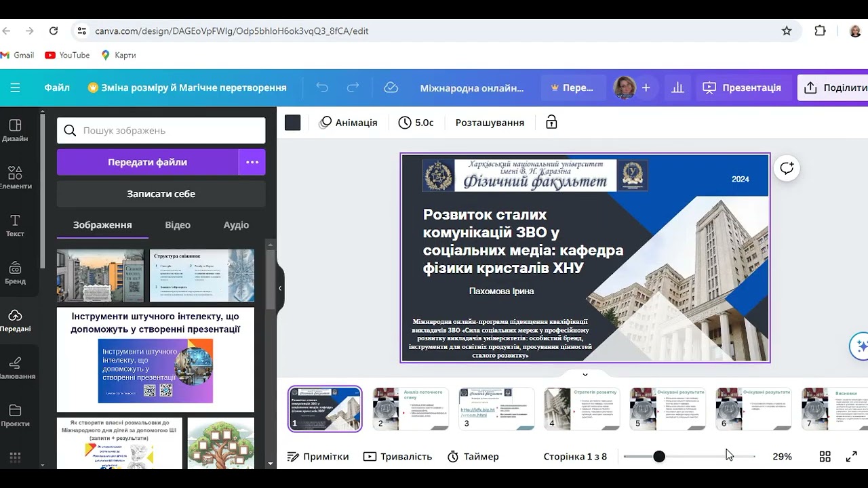Open the Canva hamburger main menu
This screenshot has height=488, width=868.
[x=15, y=87]
